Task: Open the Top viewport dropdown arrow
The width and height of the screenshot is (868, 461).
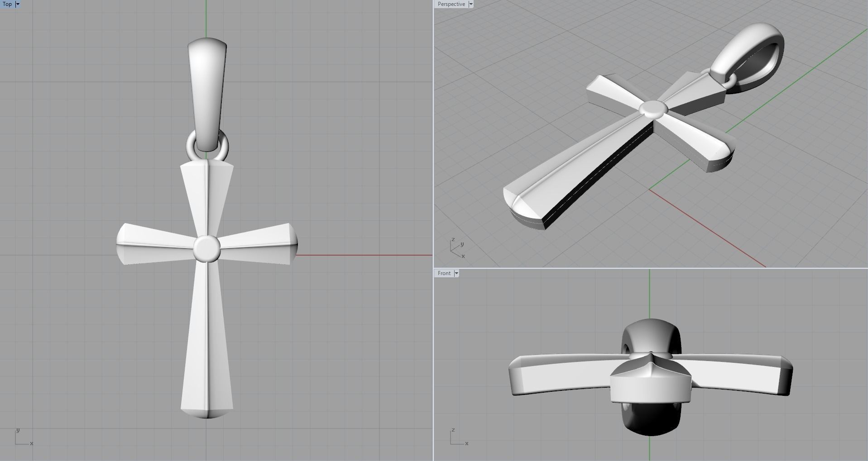Action: [18, 4]
